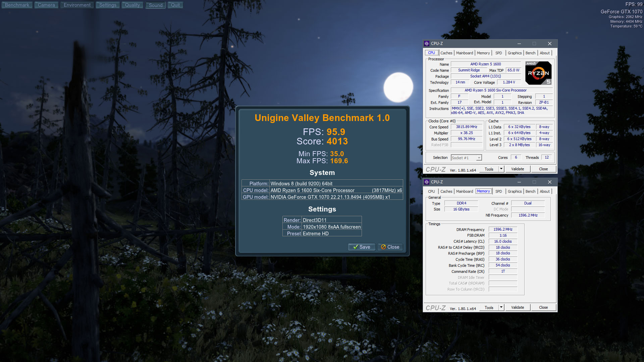Screen dimensions: 644x362
Task: Click the Multiplier value x 38.25
Action: click(x=466, y=133)
